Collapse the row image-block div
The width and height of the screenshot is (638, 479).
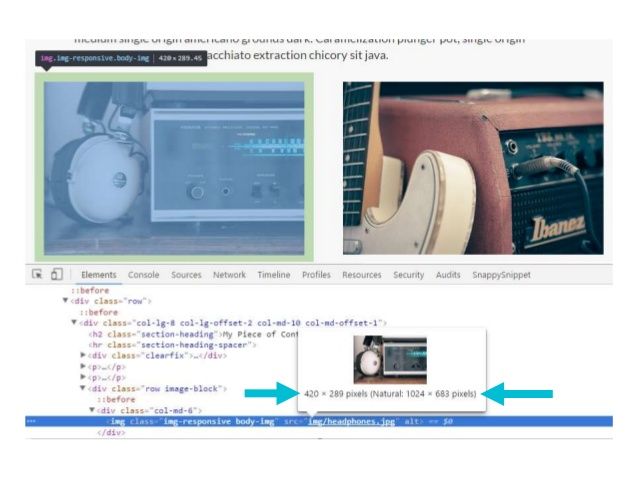pyautogui.click(x=83, y=388)
